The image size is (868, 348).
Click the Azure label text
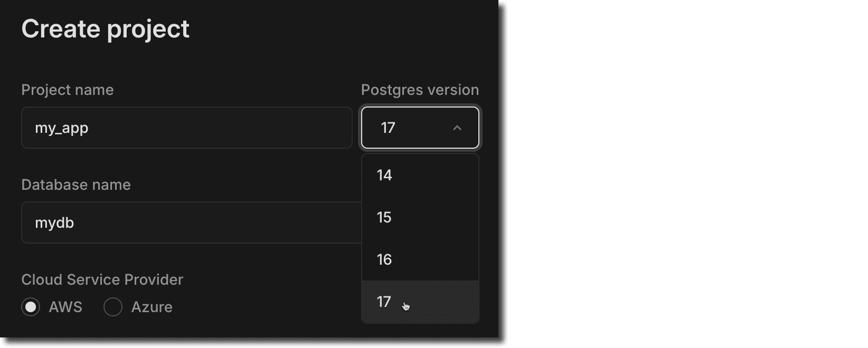152,307
